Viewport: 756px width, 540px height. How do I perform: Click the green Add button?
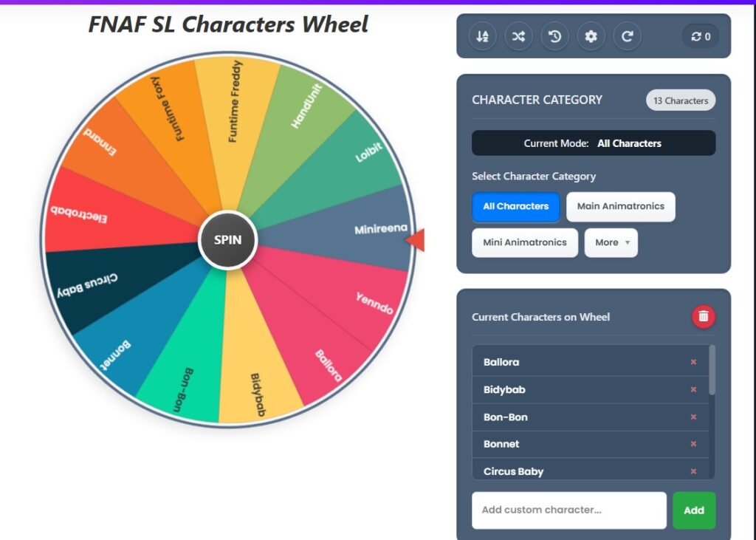click(694, 510)
